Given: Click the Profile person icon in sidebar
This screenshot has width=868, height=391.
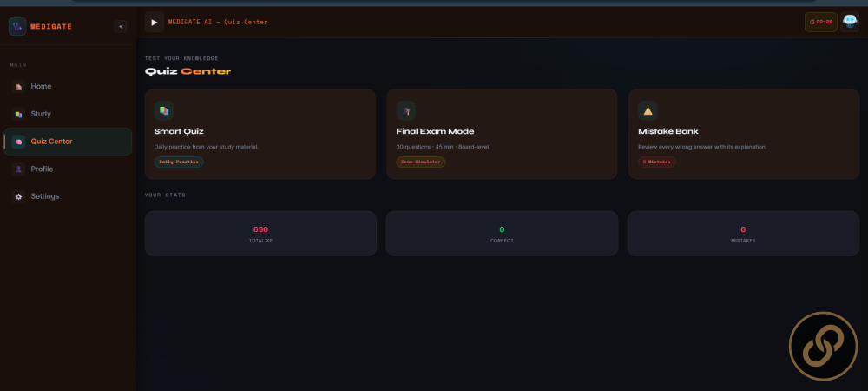Looking at the screenshot, I should [18, 169].
